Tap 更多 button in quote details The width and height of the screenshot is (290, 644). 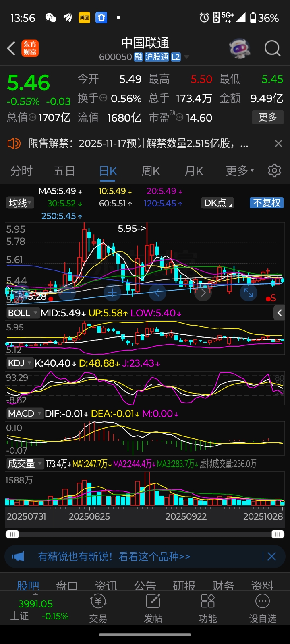pos(268,117)
